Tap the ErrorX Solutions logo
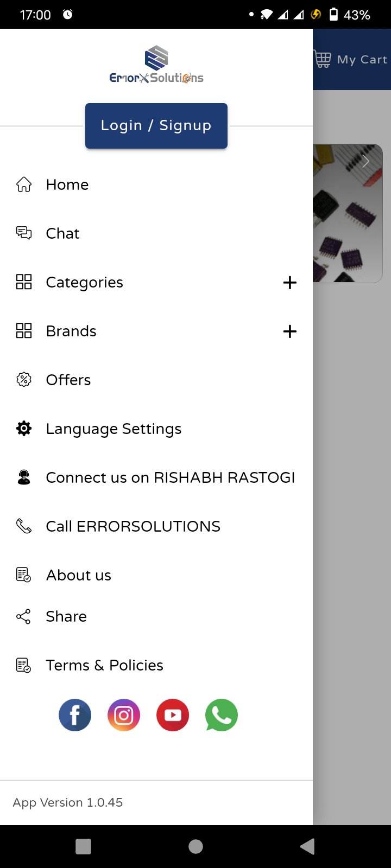 point(156,65)
